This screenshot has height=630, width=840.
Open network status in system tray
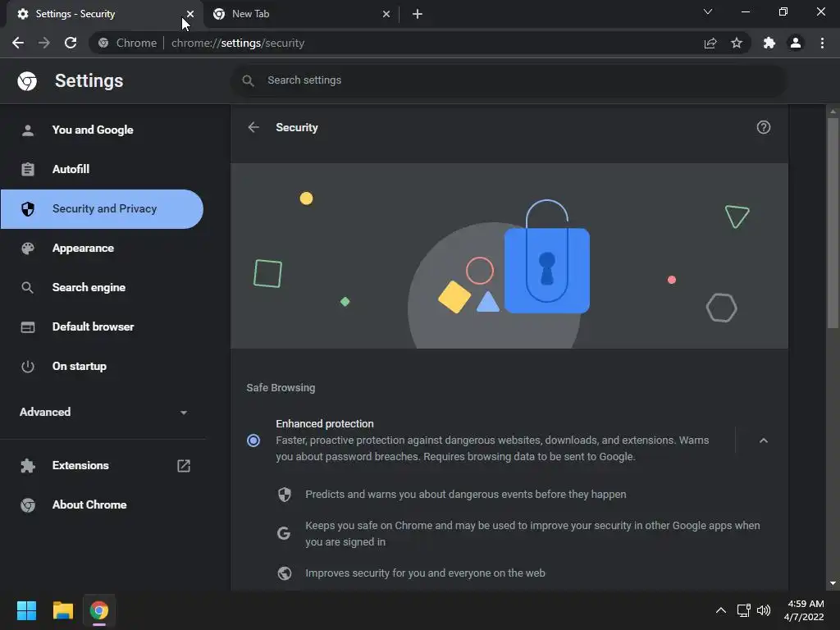click(x=743, y=610)
